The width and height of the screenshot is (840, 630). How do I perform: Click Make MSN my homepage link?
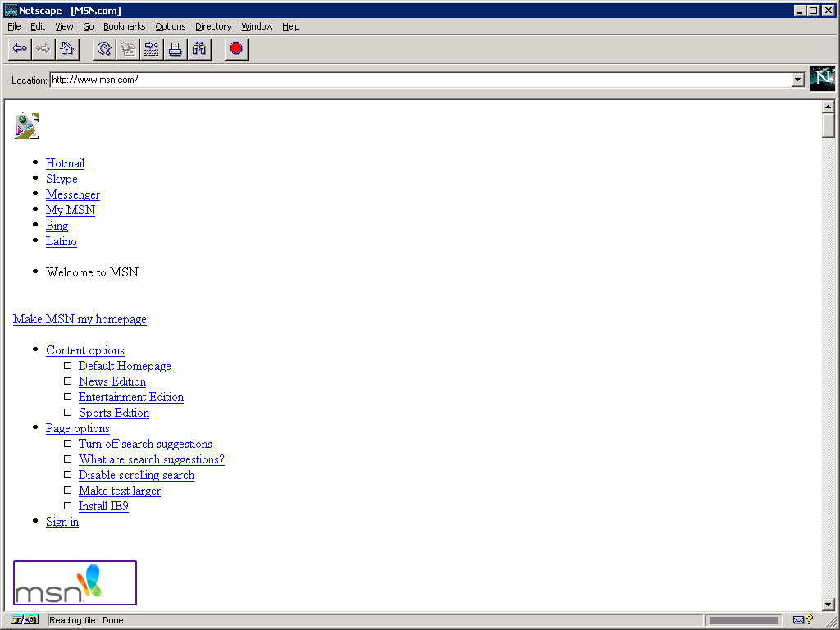(80, 319)
